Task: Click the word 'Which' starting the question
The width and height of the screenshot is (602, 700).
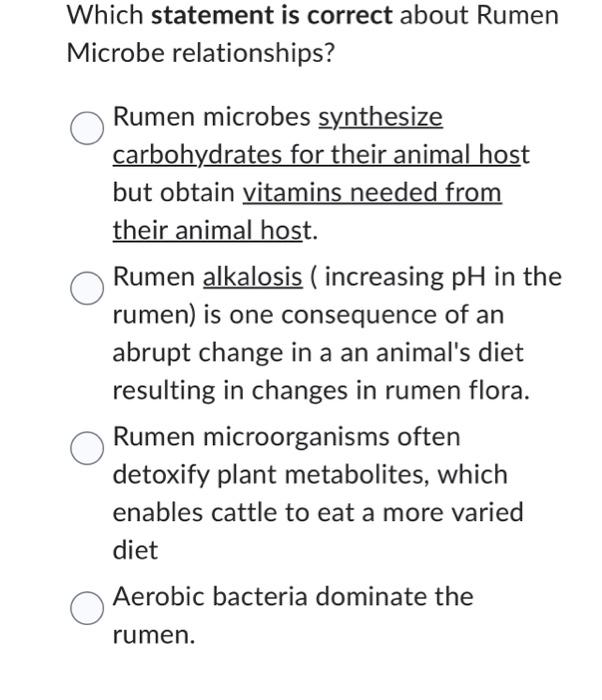Action: [105, 16]
